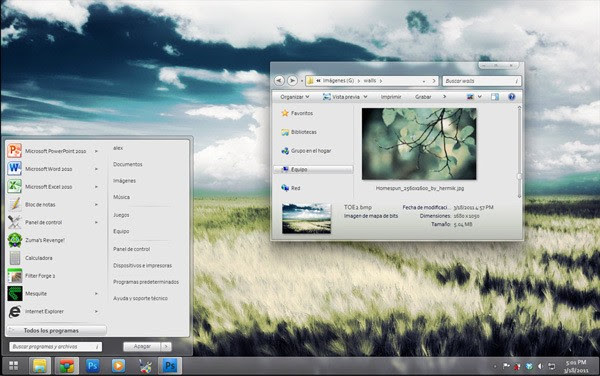This screenshot has width=600, height=376.
Task: Select Grupo en el hogar in navigation pane
Action: click(x=306, y=151)
